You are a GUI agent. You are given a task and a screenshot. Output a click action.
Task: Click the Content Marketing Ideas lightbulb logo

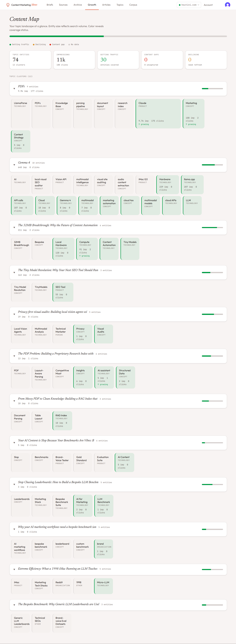[x=8, y=5]
